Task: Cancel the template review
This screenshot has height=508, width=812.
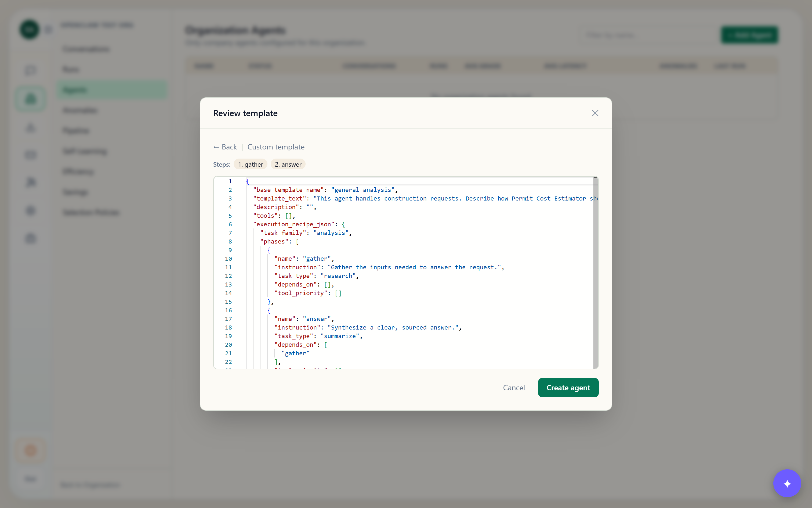Action: pyautogui.click(x=514, y=387)
